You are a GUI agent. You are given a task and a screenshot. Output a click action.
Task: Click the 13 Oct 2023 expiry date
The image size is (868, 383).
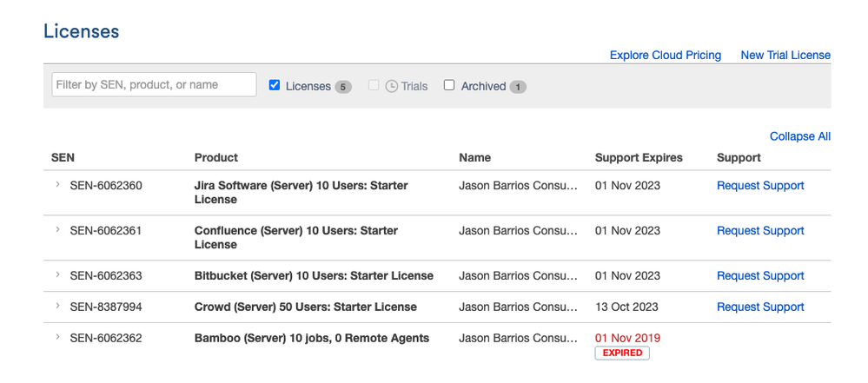coord(626,307)
